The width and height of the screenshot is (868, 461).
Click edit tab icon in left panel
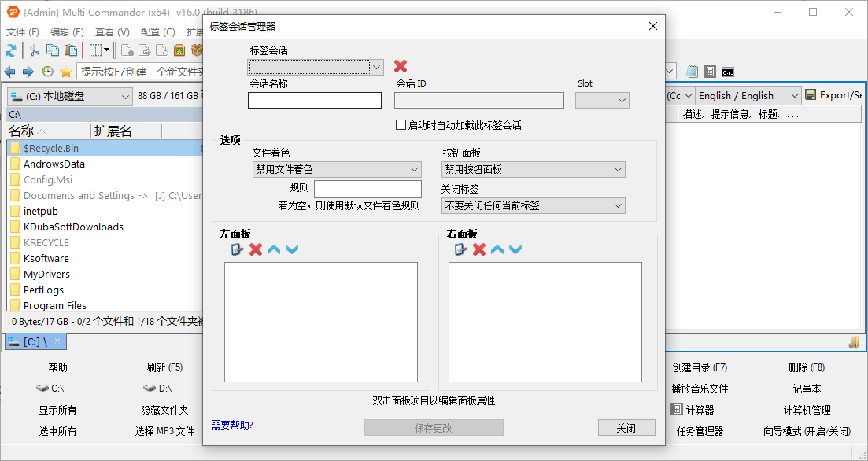pyautogui.click(x=237, y=249)
